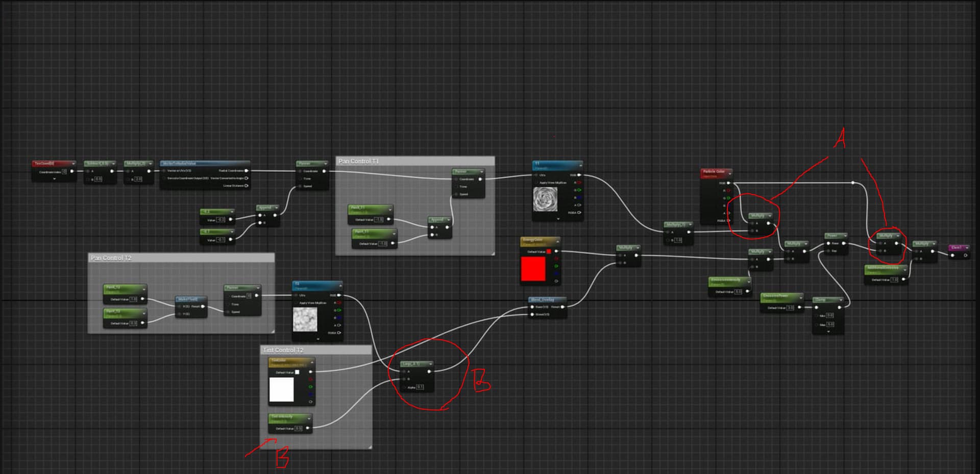Expand Clamp node bottom chevron

click(828, 331)
